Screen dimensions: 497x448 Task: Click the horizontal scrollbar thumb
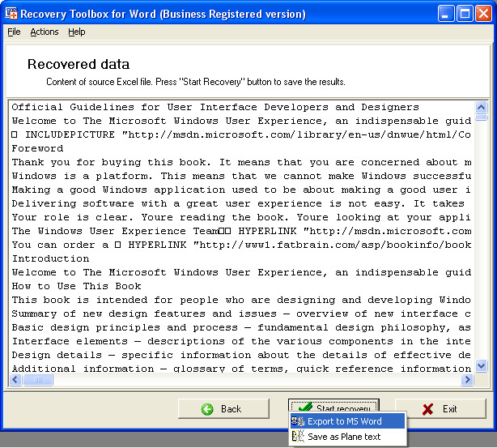[x=37, y=379]
